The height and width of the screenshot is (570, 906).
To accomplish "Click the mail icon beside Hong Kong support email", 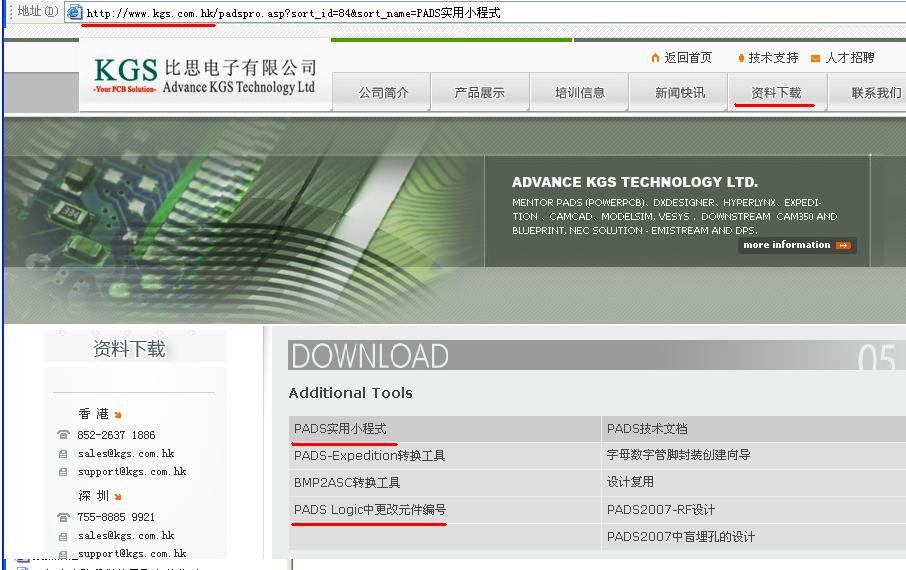I will coord(63,472).
